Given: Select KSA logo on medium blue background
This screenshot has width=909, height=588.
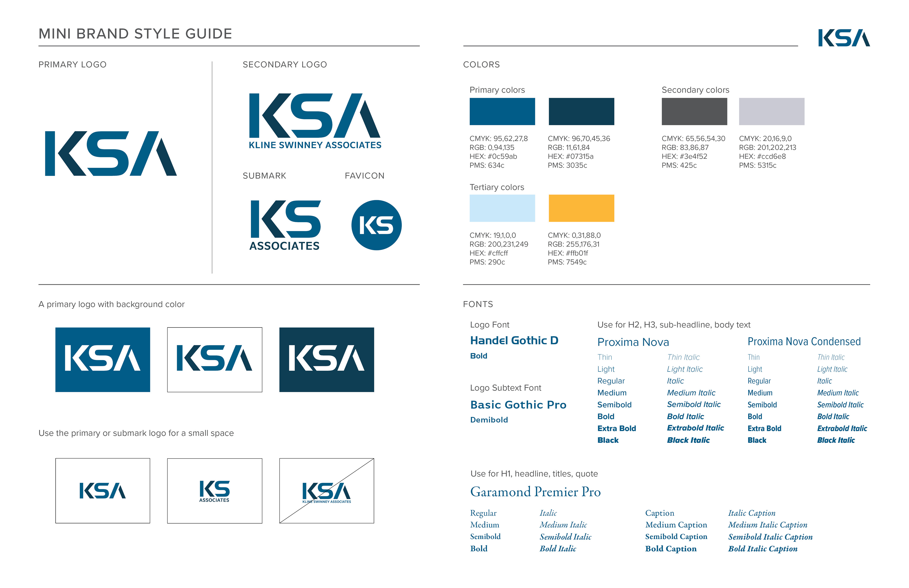Looking at the screenshot, I should (102, 359).
